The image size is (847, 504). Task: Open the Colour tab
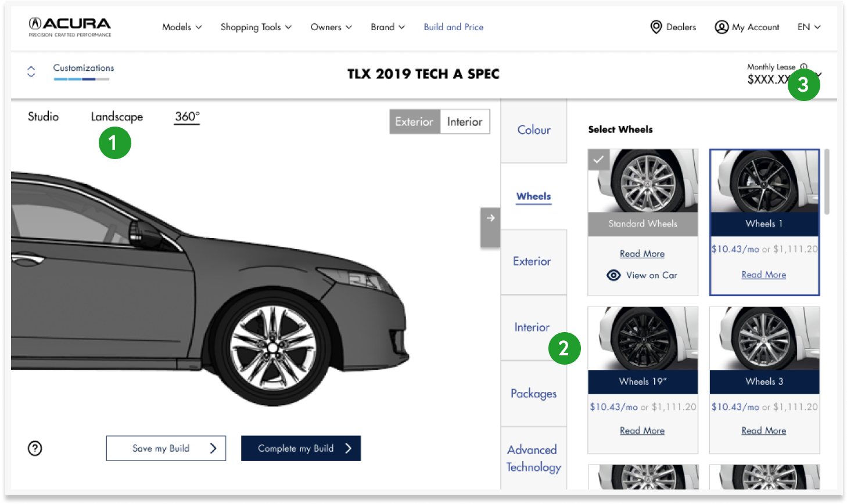point(533,130)
